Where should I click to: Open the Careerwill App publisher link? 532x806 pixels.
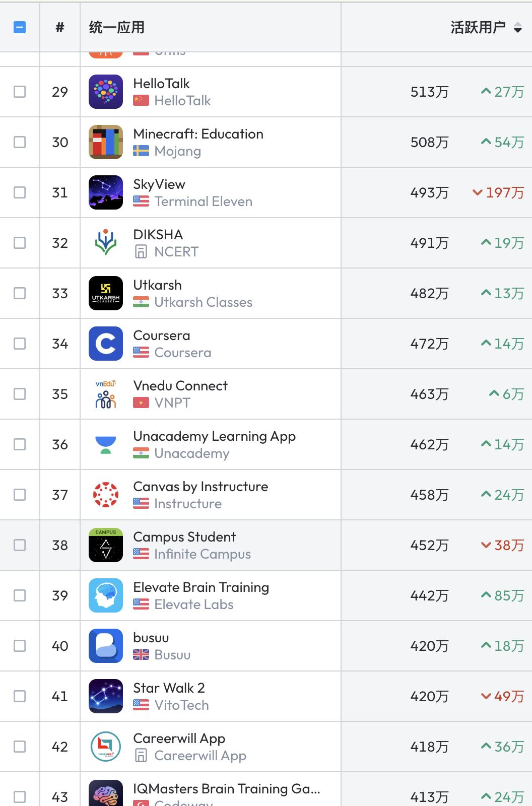tap(200, 756)
